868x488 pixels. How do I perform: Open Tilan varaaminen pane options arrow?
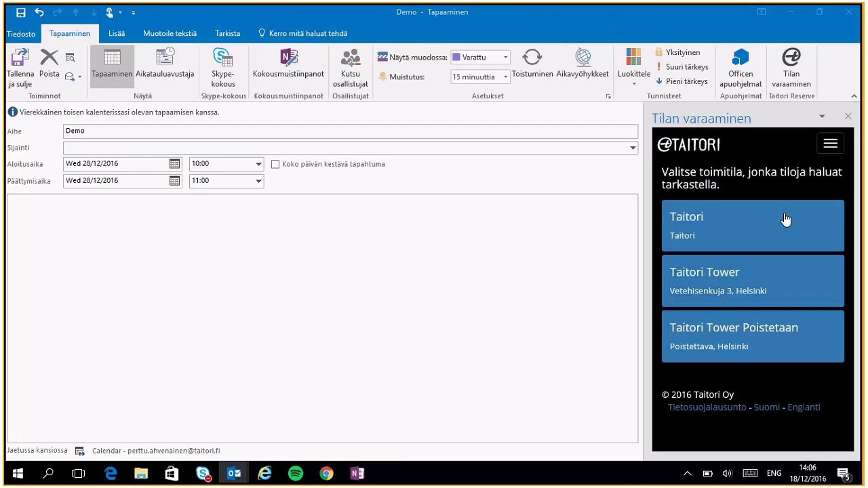pyautogui.click(x=822, y=117)
